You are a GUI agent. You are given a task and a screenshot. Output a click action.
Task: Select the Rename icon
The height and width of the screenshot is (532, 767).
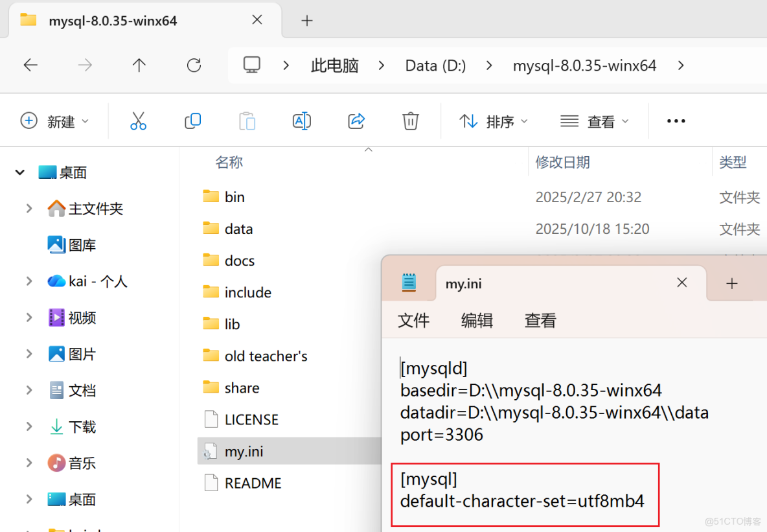[x=301, y=121]
